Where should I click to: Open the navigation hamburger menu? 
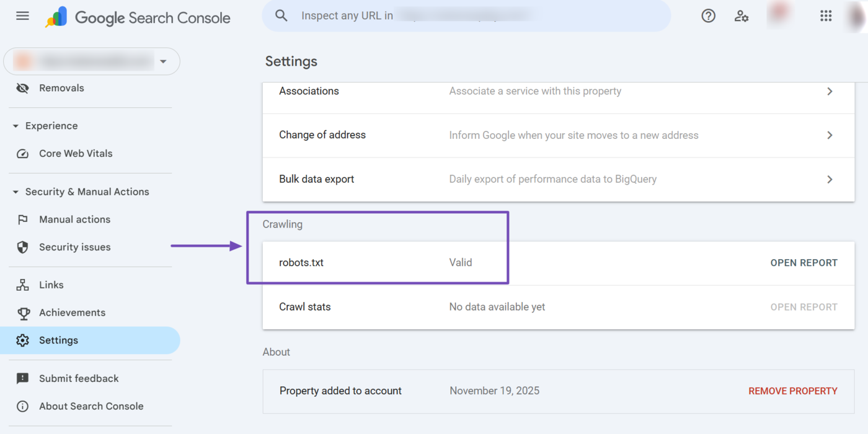[22, 15]
